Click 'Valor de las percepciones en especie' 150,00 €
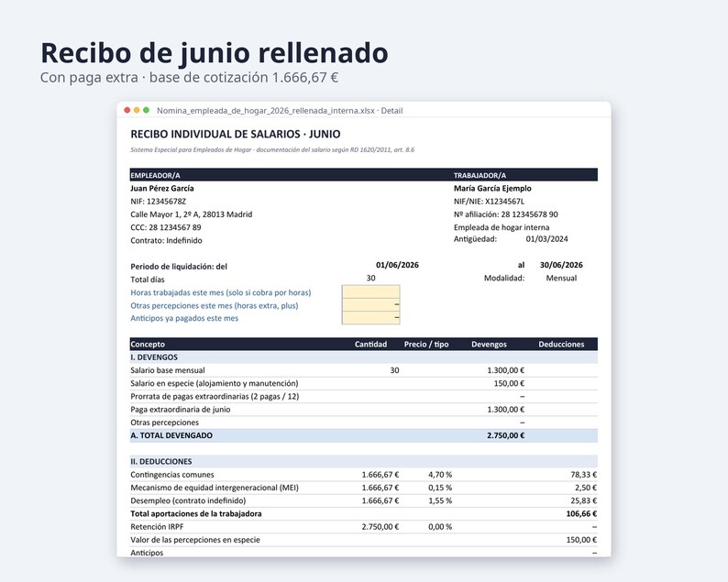728x582 pixels. coord(581,540)
